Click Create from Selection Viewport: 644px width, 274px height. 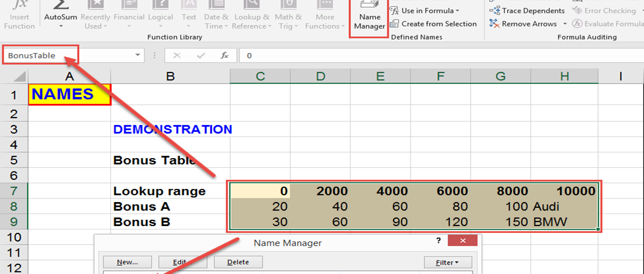[434, 24]
